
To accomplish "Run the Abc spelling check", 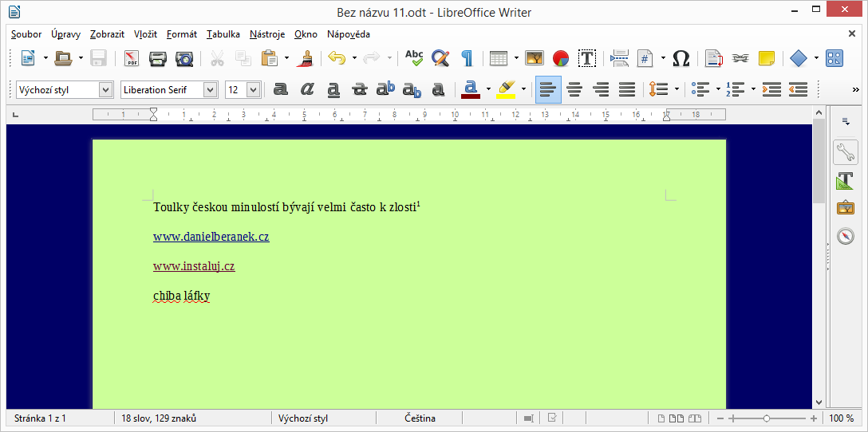I will coord(414,57).
